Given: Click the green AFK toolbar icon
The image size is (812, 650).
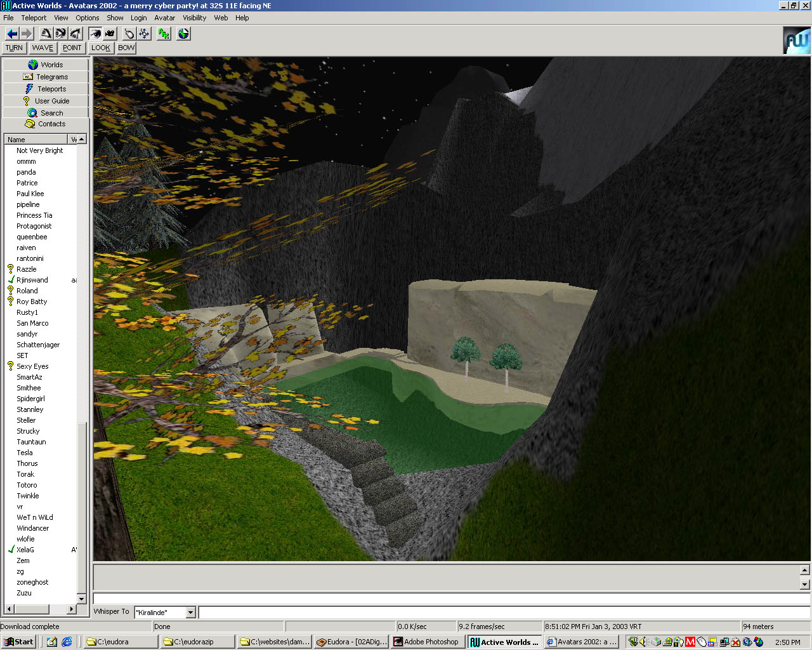Looking at the screenshot, I should 164,34.
